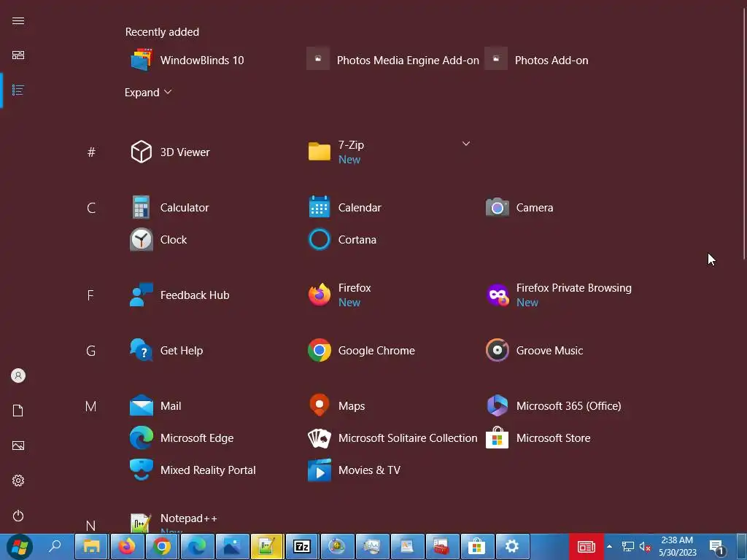
Task: Show hidden system tray icons
Action: [609, 547]
